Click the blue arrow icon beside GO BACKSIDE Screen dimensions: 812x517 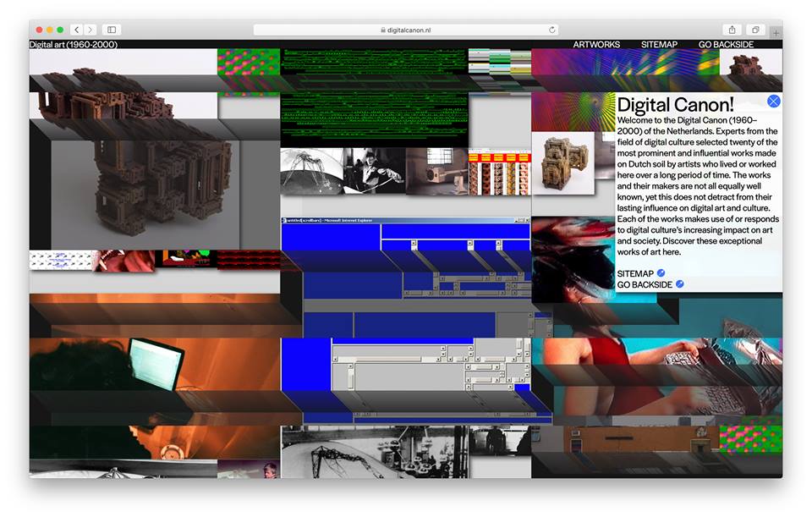[680, 284]
